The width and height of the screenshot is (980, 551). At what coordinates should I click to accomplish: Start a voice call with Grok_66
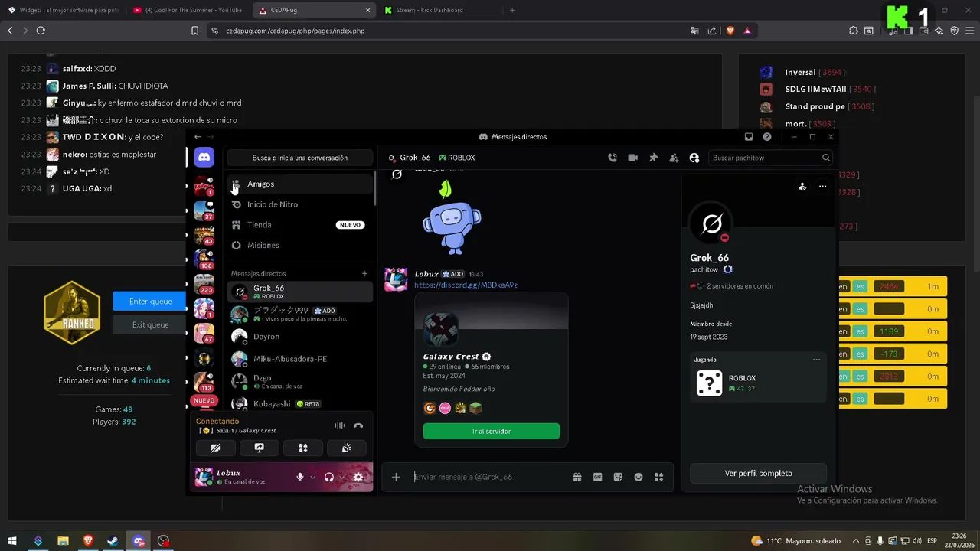pyautogui.click(x=612, y=158)
